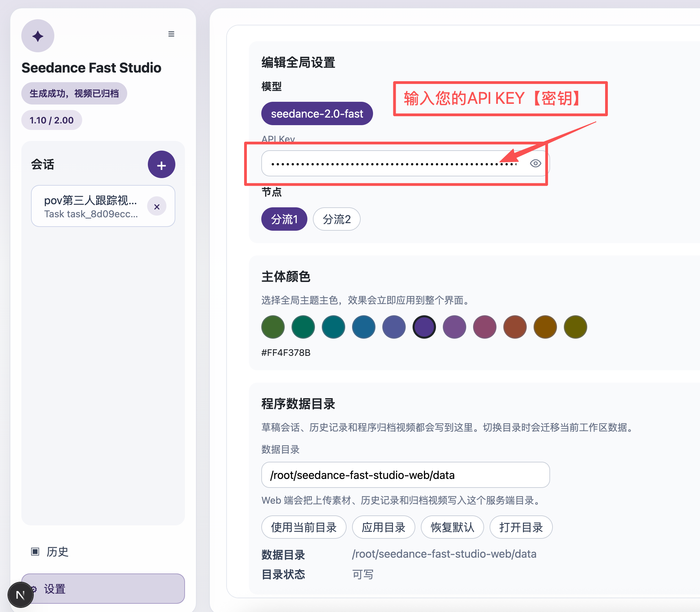Click the 可写 directory status value
The height and width of the screenshot is (612, 700).
pos(363,574)
